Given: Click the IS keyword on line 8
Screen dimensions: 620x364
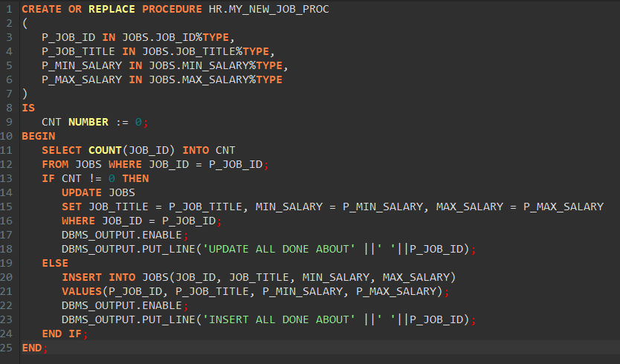Looking at the screenshot, I should [28, 108].
